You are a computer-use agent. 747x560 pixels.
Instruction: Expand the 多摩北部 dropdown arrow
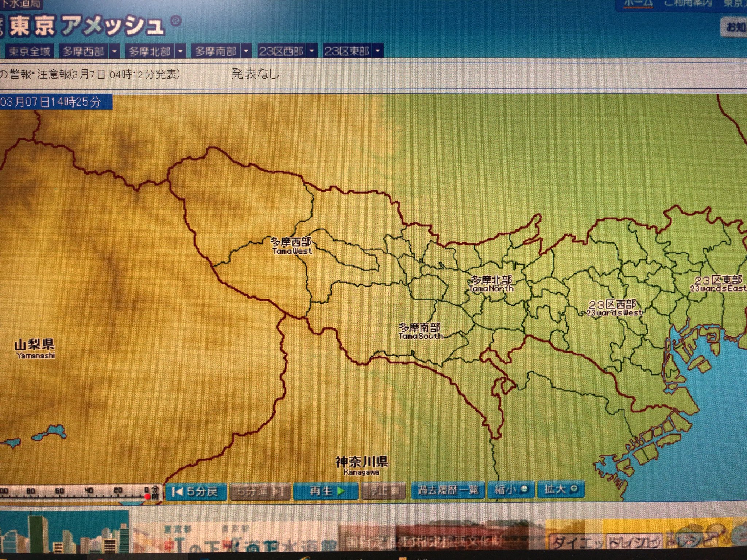click(180, 51)
